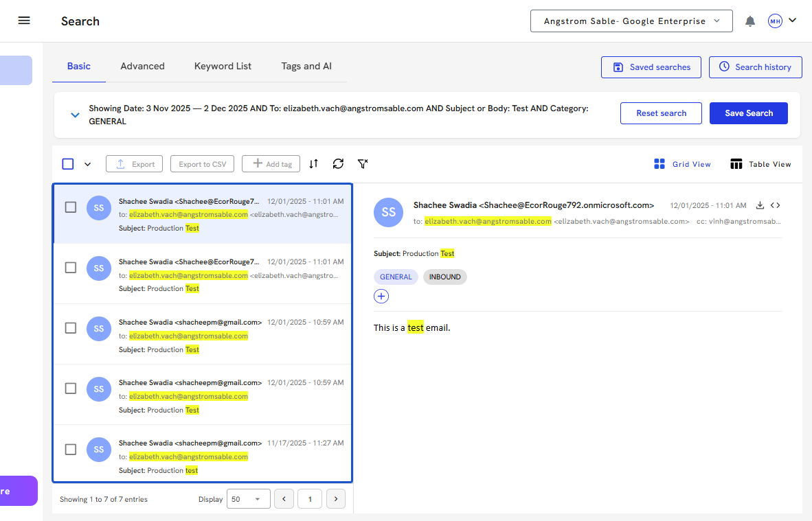Refresh the search results list

pos(338,164)
